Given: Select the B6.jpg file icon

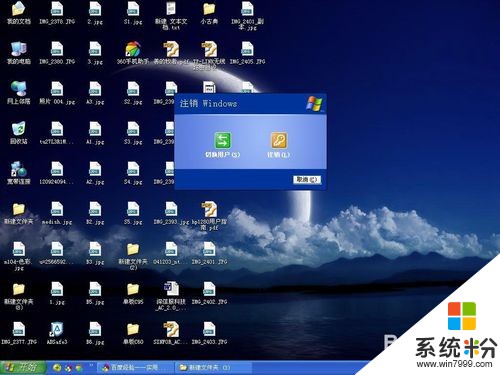Looking at the screenshot, I should pos(95,329).
